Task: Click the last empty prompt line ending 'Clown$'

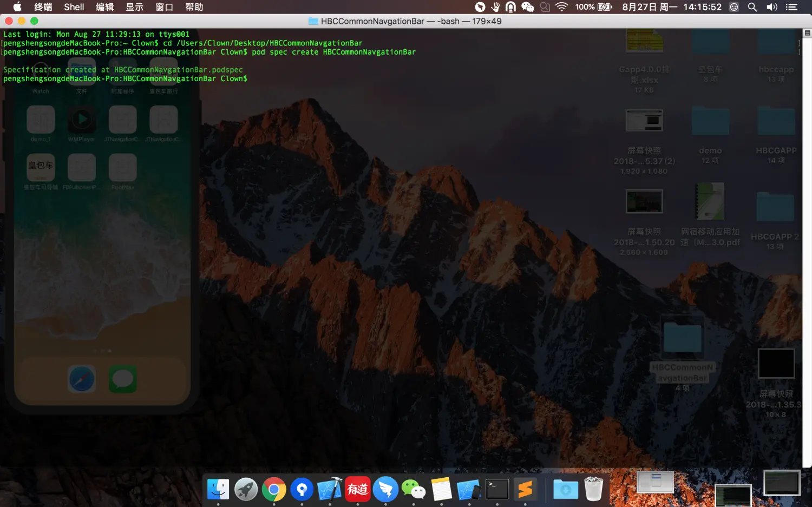Action: (x=125, y=78)
